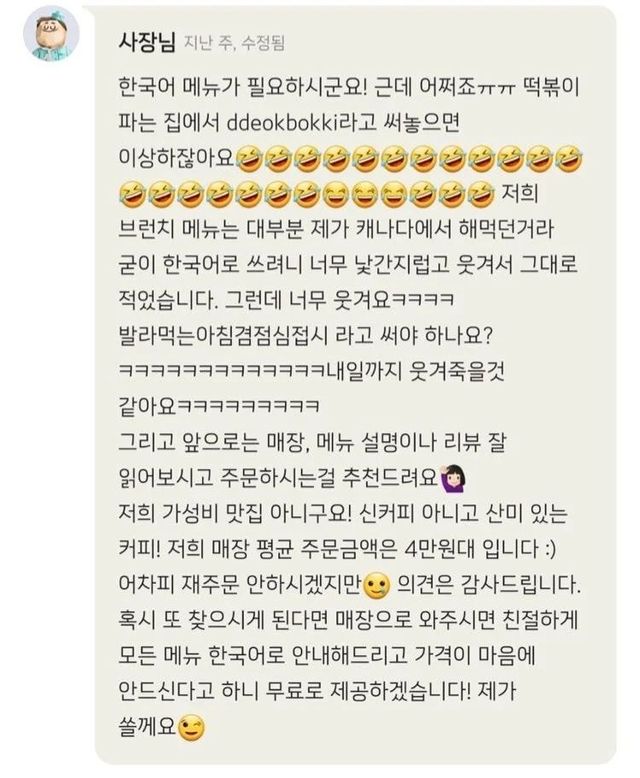640x778 pixels.
Task: Open the owner's cartoon profile avatar
Action: point(51,34)
